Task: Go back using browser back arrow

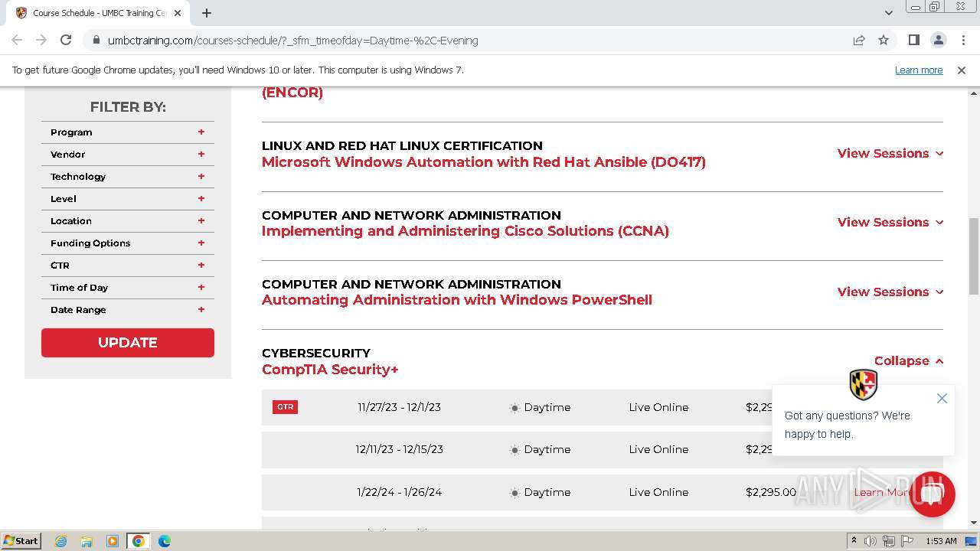Action: [17, 40]
